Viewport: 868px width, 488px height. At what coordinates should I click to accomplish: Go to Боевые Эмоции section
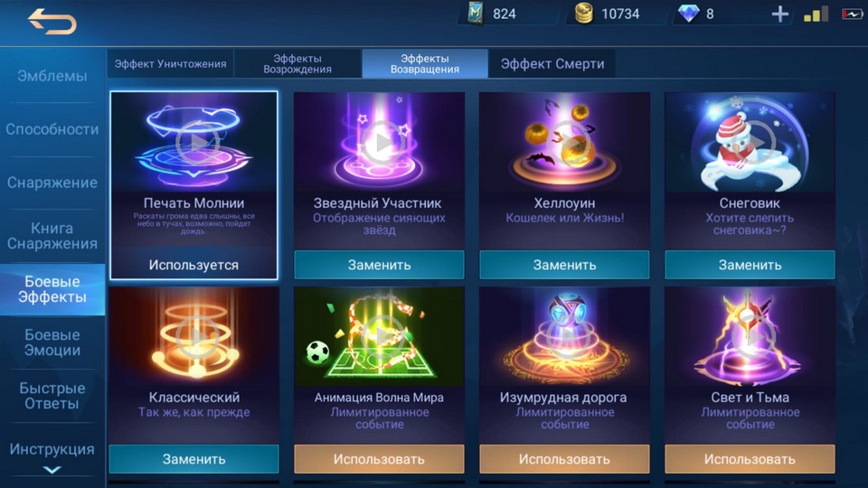52,343
